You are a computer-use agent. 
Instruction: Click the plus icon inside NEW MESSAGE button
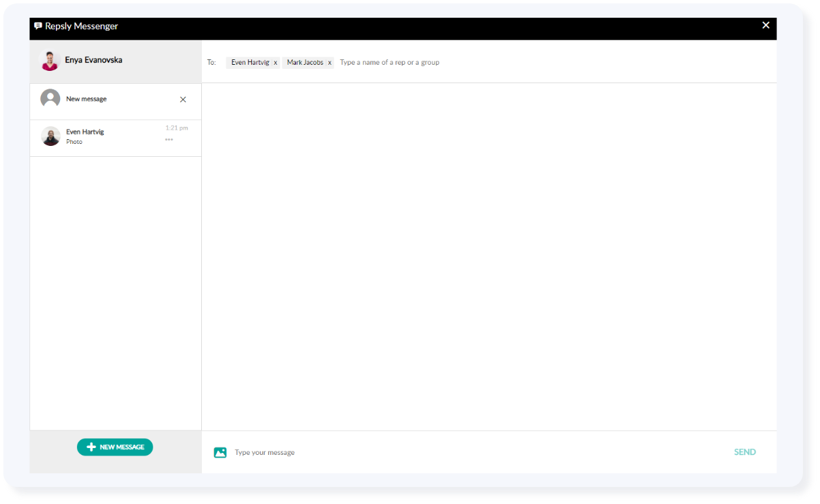91,447
